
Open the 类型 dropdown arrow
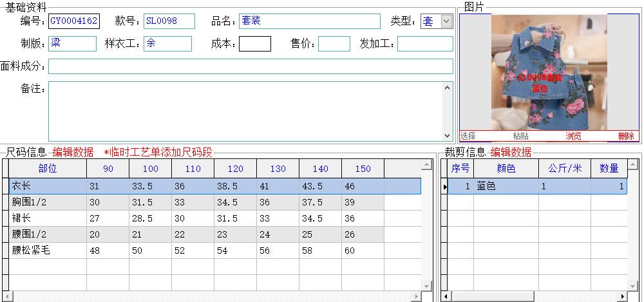[446, 21]
